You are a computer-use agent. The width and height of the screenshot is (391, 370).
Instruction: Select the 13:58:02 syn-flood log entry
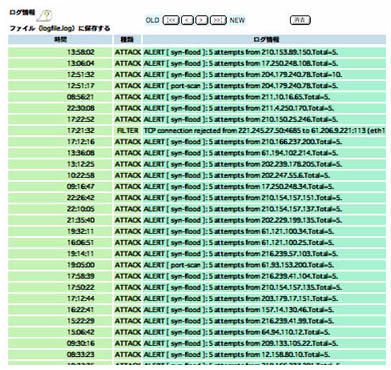pyautogui.click(x=197, y=52)
